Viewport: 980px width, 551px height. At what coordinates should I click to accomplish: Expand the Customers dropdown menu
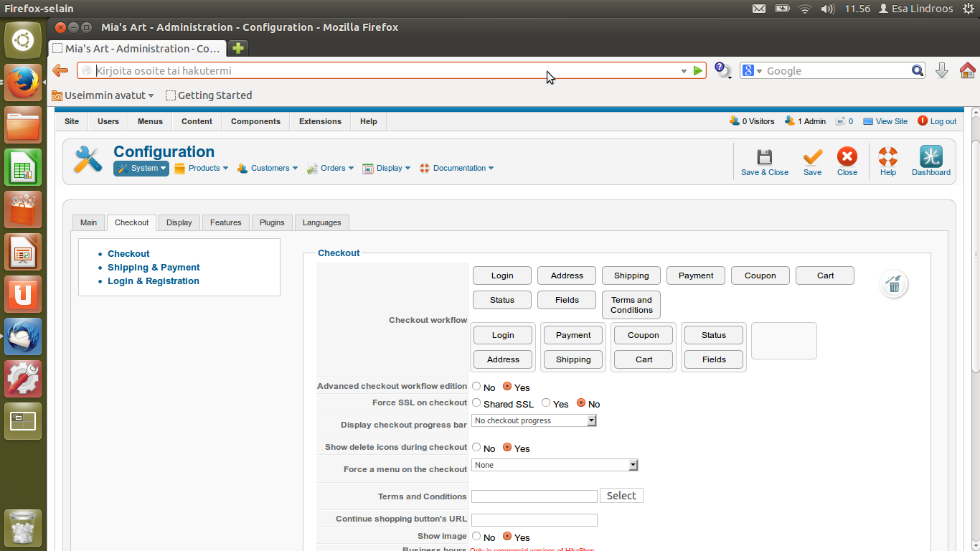267,168
